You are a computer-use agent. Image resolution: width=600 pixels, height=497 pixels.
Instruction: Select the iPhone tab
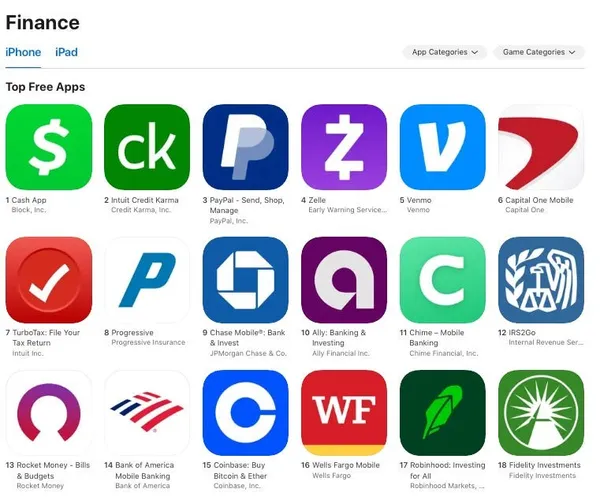click(x=23, y=52)
